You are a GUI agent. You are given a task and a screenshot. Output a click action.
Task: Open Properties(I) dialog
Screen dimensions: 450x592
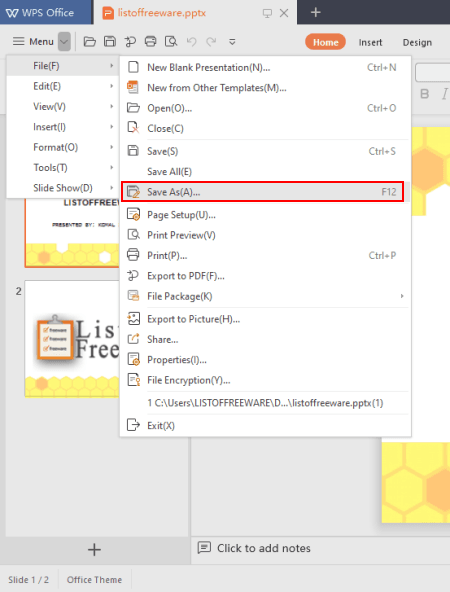[x=265, y=360]
